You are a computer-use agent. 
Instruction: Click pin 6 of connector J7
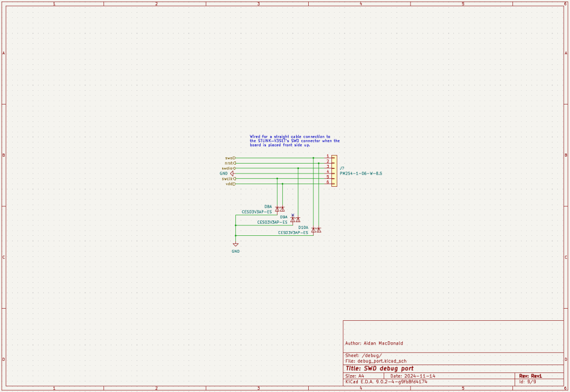click(329, 184)
